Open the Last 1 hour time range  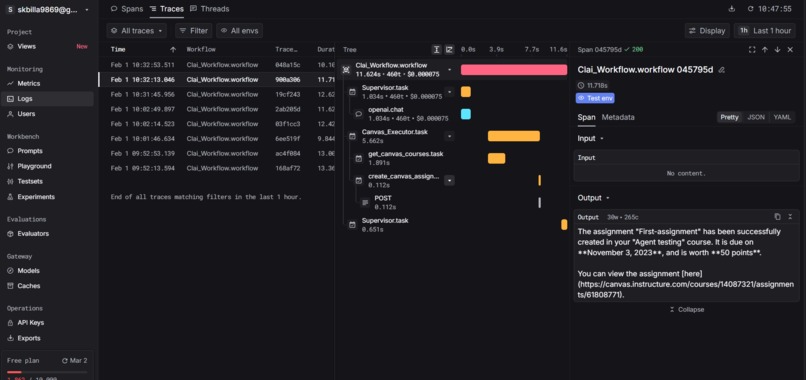pos(765,31)
